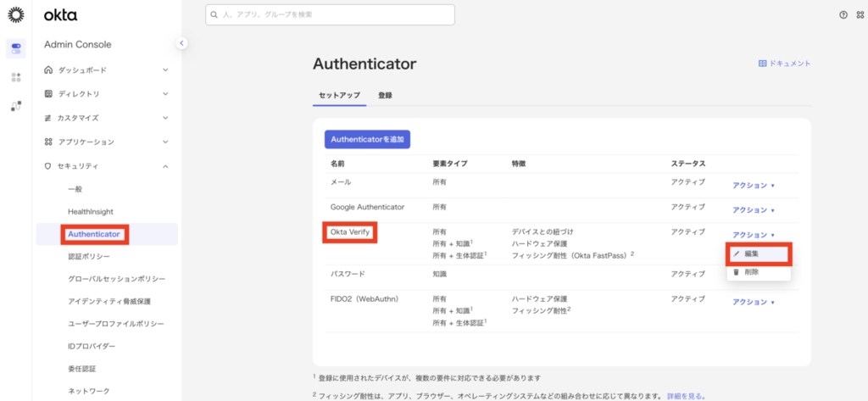
Task: Click the Okta sunburst logo icon
Action: [x=15, y=15]
